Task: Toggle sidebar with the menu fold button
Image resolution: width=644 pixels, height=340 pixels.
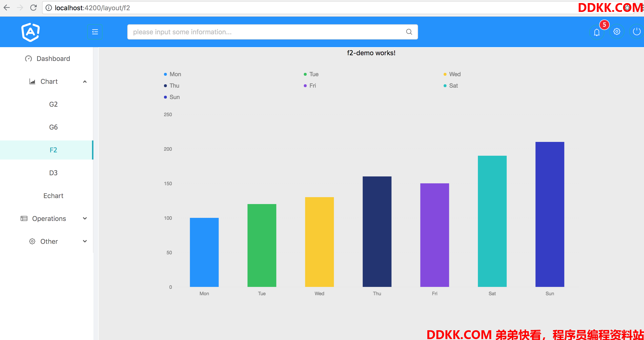Action: click(95, 32)
